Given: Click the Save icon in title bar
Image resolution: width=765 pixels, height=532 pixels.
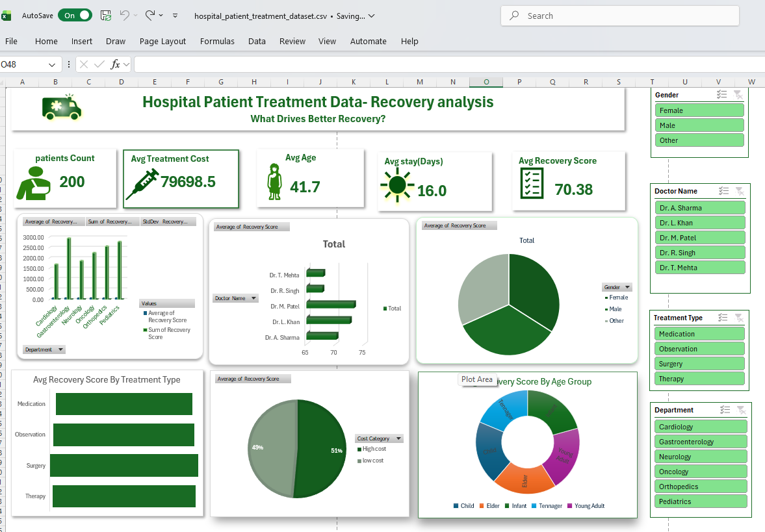Looking at the screenshot, I should 106,15.
